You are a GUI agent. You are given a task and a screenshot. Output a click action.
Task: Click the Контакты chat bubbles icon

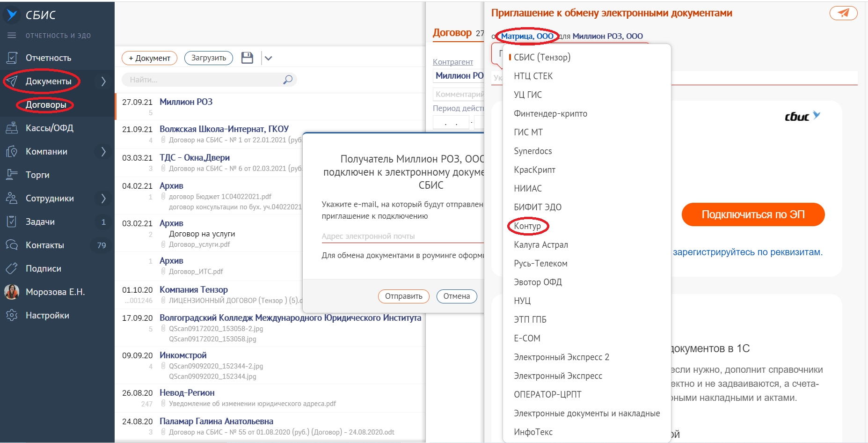[12, 245]
